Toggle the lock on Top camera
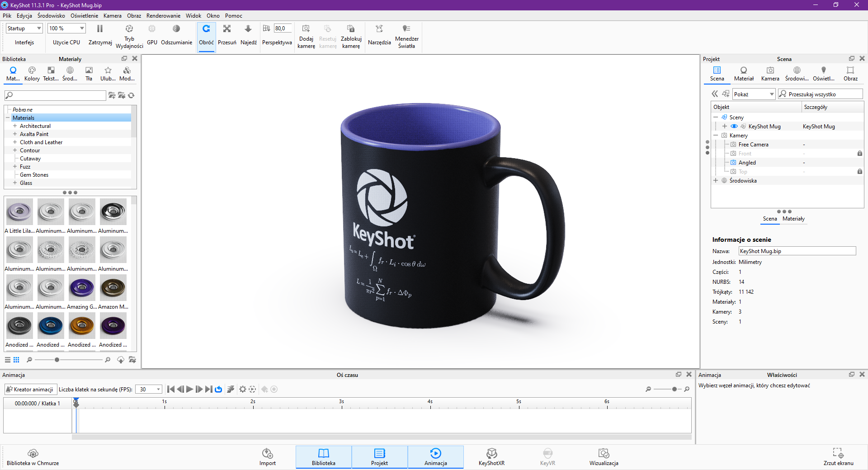 pyautogui.click(x=860, y=172)
